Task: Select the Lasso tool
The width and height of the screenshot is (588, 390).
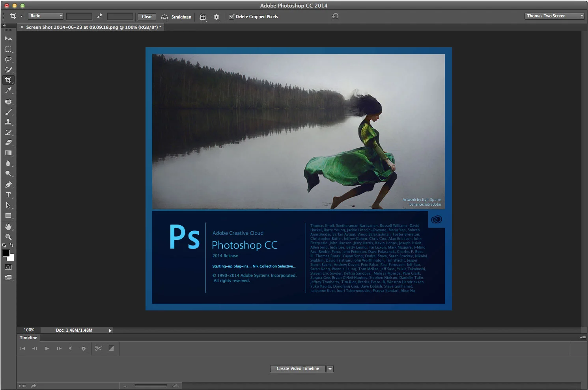Action: click(x=8, y=59)
